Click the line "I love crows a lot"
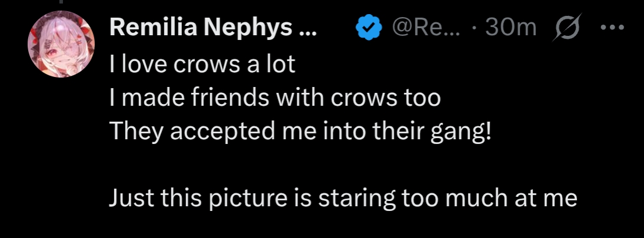The width and height of the screenshot is (644, 238). click(202, 63)
